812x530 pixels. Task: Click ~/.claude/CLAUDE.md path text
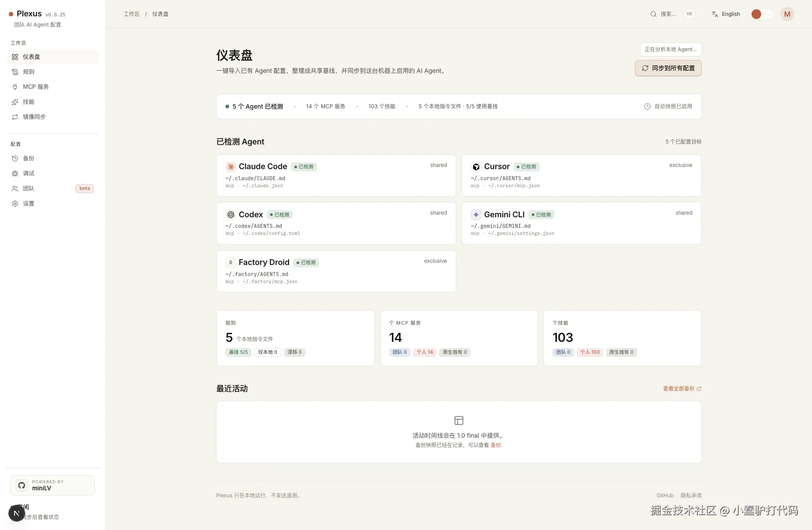tap(256, 178)
